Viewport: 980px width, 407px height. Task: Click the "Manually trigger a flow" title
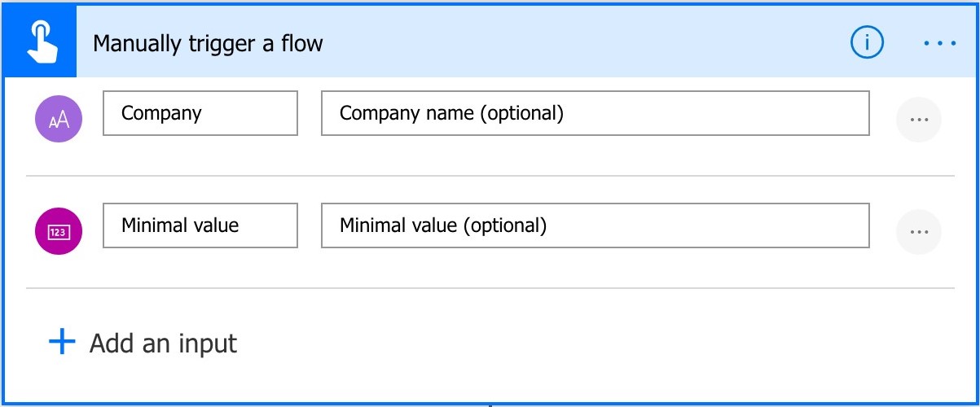208,43
